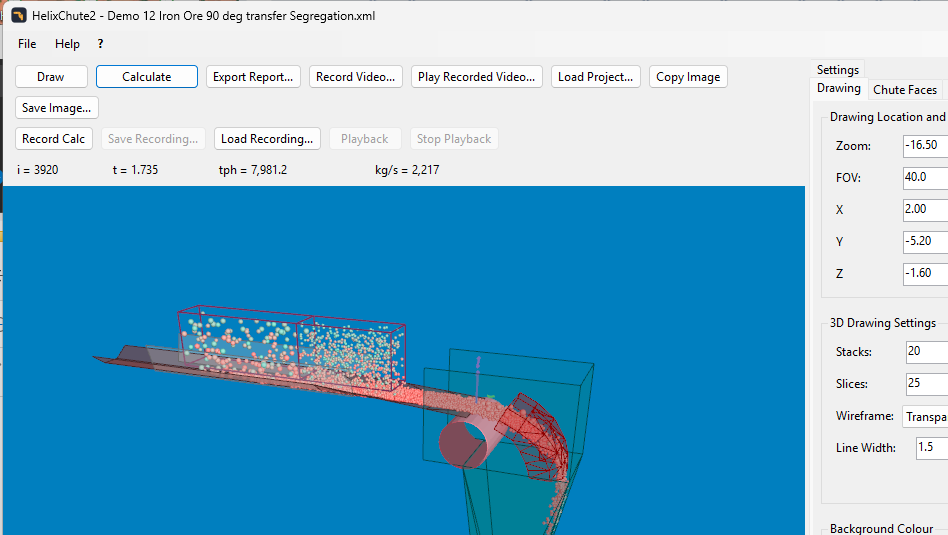
Task: Click the red wireframe injection box in 3D view
Action: pyautogui.click(x=291, y=348)
